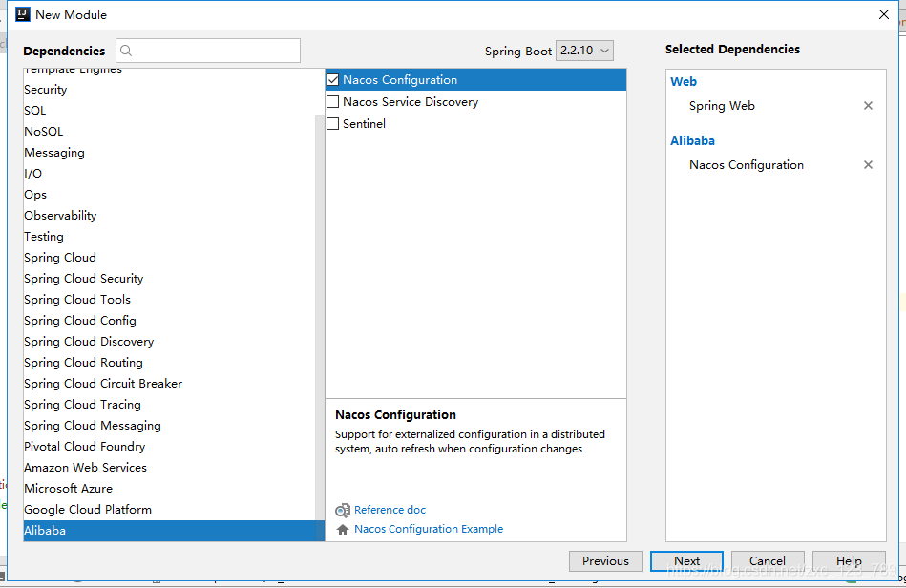Select the Spring Cloud Messaging category
This screenshot has width=906, height=588.
pos(174,426)
